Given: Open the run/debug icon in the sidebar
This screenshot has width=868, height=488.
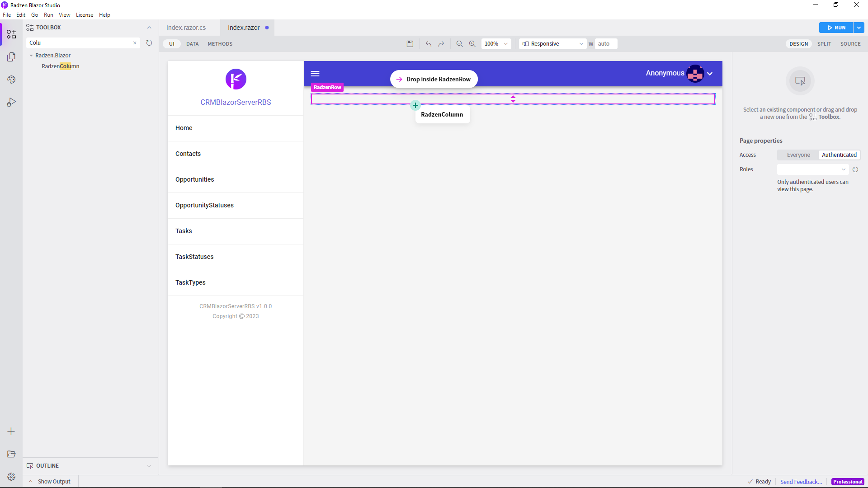Looking at the screenshot, I should tap(11, 102).
